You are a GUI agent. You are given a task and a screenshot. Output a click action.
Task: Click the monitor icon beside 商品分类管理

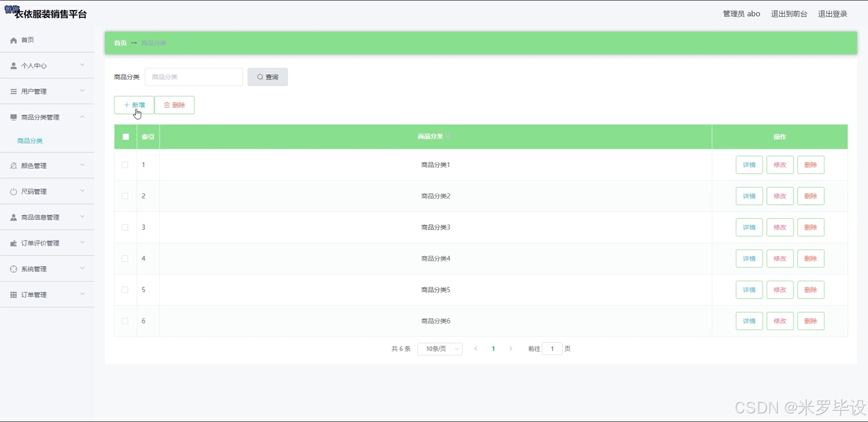(14, 117)
